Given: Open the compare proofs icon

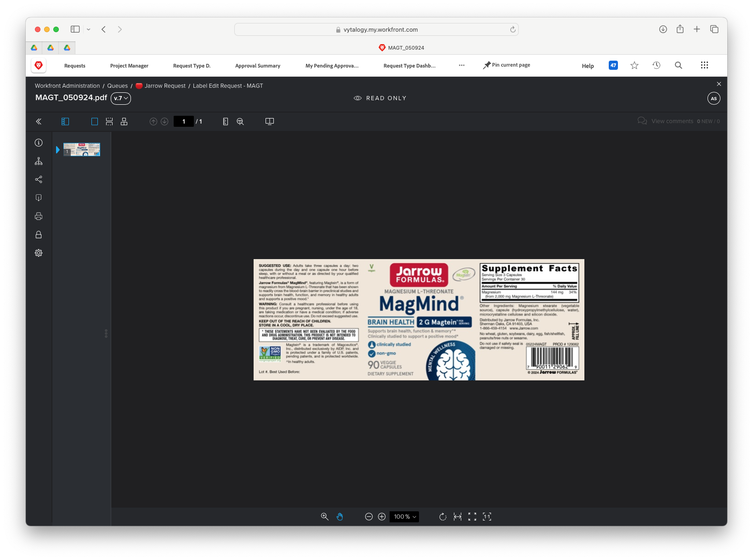Looking at the screenshot, I should (x=270, y=121).
